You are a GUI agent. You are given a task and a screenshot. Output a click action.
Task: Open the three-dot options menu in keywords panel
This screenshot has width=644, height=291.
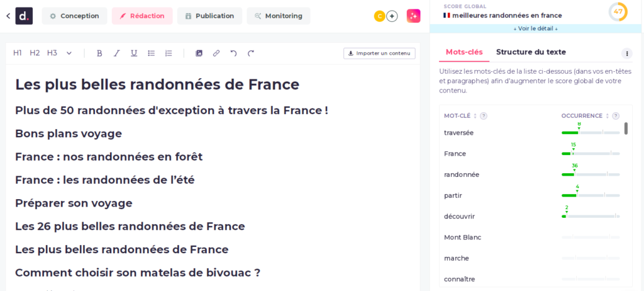626,54
